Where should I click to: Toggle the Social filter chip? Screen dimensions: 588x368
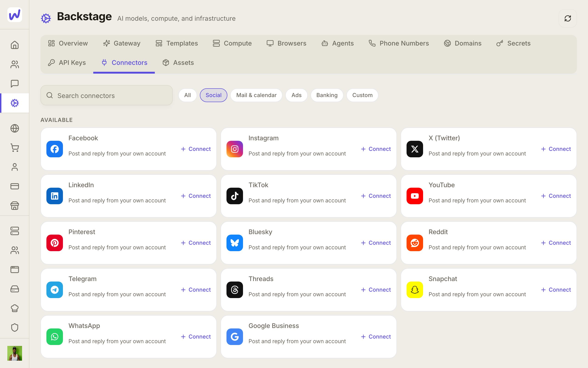coord(214,95)
